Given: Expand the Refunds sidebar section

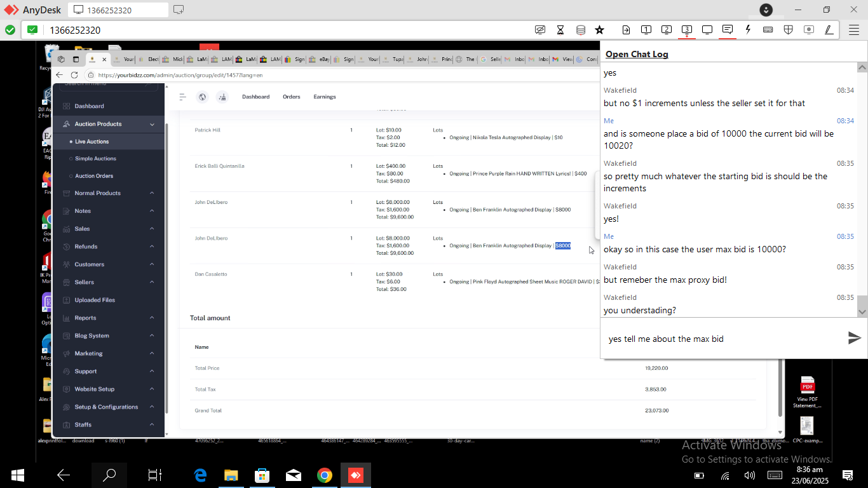Looking at the screenshot, I should click(109, 247).
